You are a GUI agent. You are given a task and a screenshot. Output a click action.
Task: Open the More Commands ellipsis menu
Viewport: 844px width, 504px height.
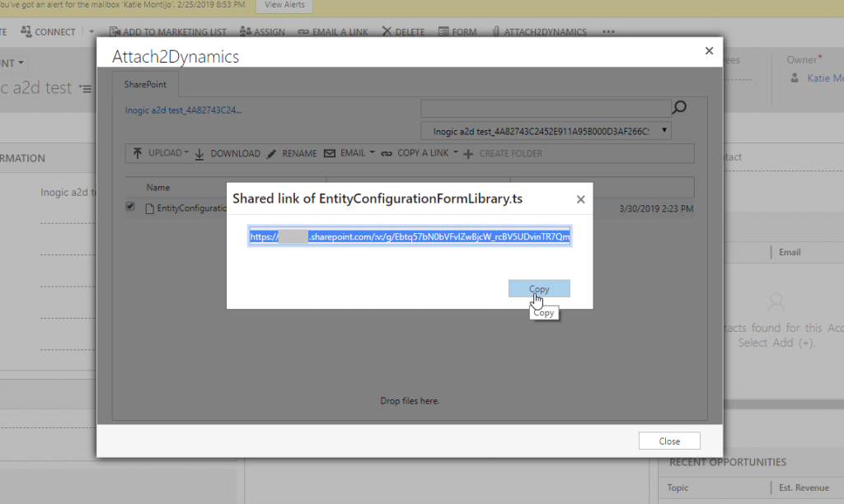[x=607, y=31]
